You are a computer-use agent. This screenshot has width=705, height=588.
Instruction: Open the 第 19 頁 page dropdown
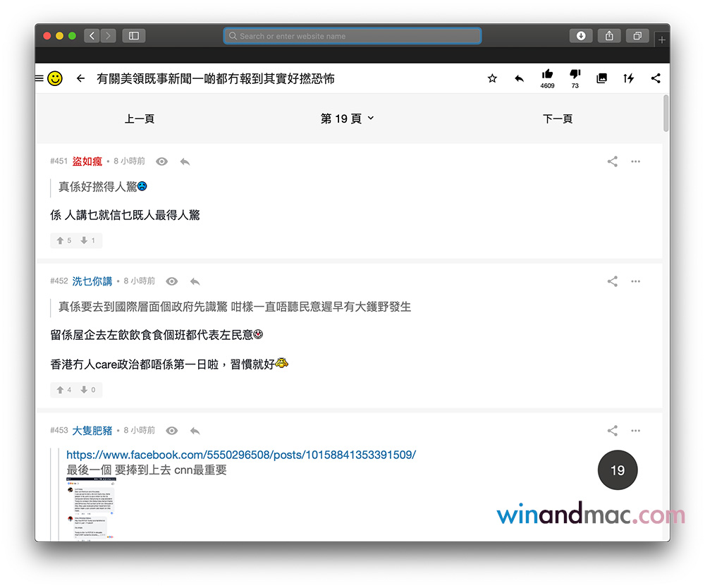pos(347,118)
